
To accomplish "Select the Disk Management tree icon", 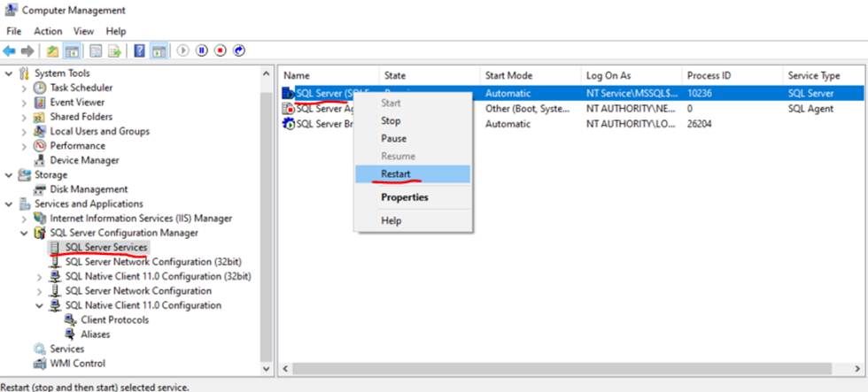I will tap(40, 189).
